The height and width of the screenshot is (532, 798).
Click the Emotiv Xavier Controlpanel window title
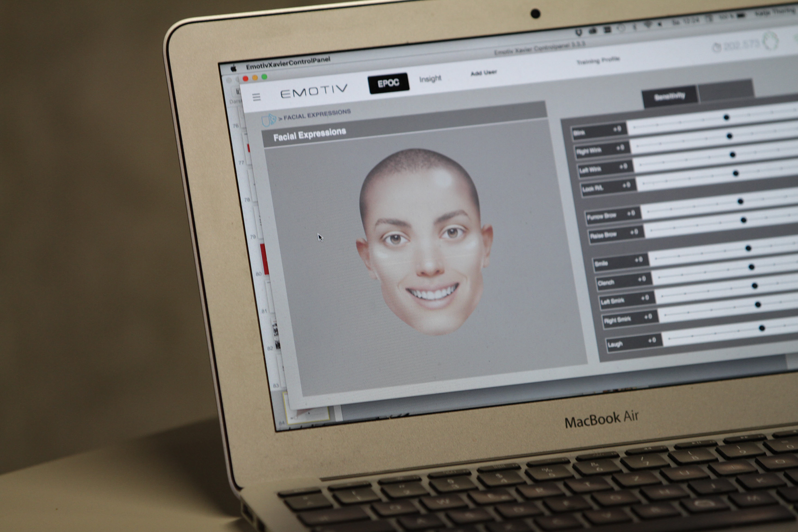click(x=539, y=48)
